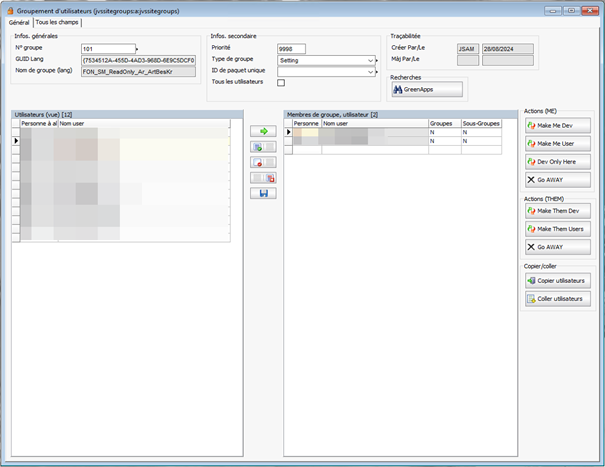Click Make Them Users action

coord(557,229)
